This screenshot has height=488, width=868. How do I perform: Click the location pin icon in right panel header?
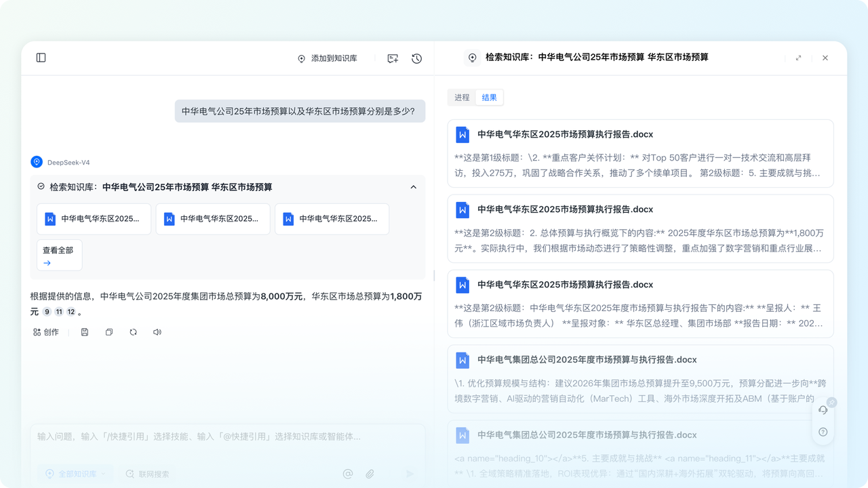coord(473,58)
